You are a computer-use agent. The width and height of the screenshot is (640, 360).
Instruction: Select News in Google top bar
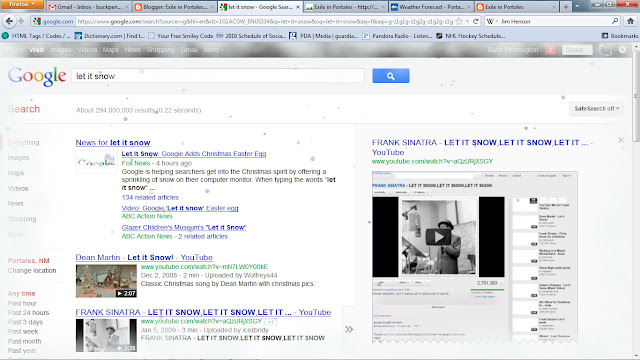132,50
